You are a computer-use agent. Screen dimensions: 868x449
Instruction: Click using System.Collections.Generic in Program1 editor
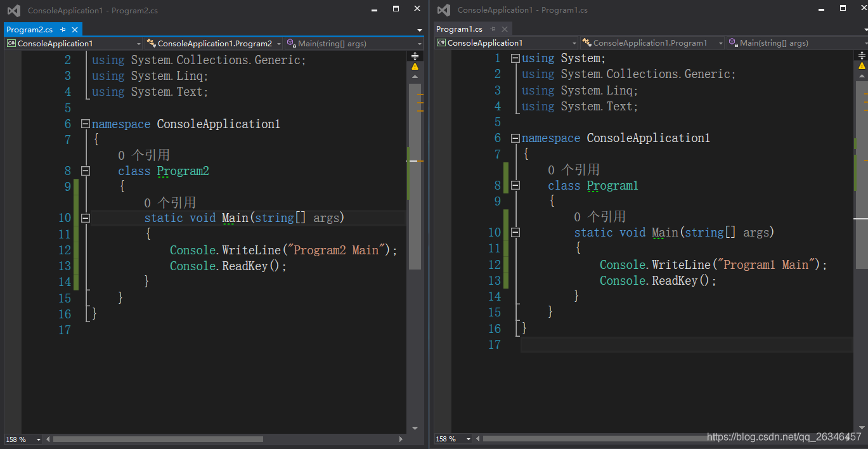click(x=629, y=74)
